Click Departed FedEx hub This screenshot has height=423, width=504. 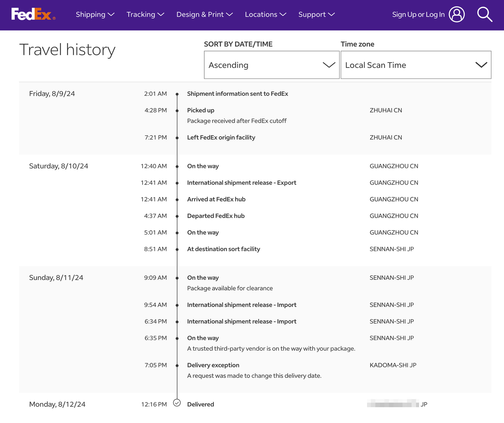click(216, 216)
